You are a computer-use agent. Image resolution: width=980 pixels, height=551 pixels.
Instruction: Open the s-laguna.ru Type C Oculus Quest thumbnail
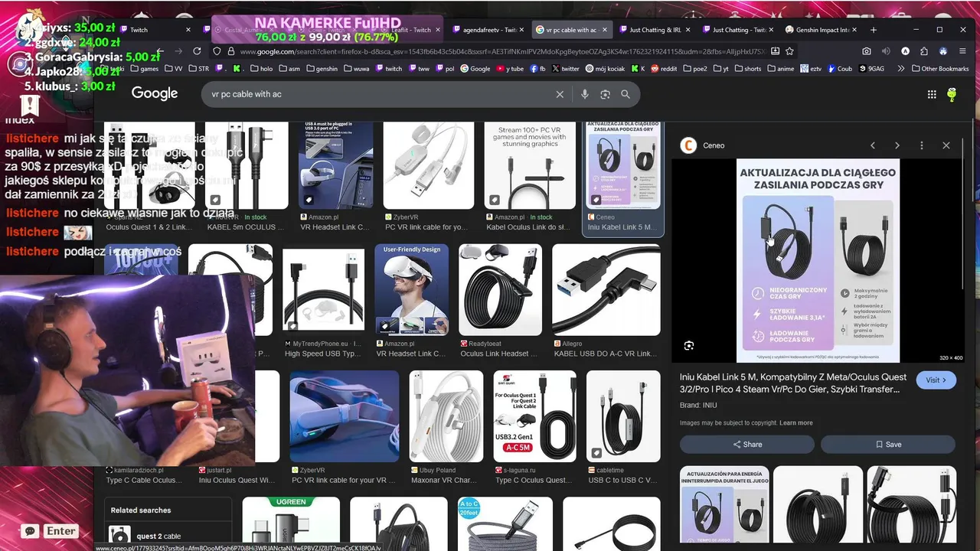[x=534, y=416]
